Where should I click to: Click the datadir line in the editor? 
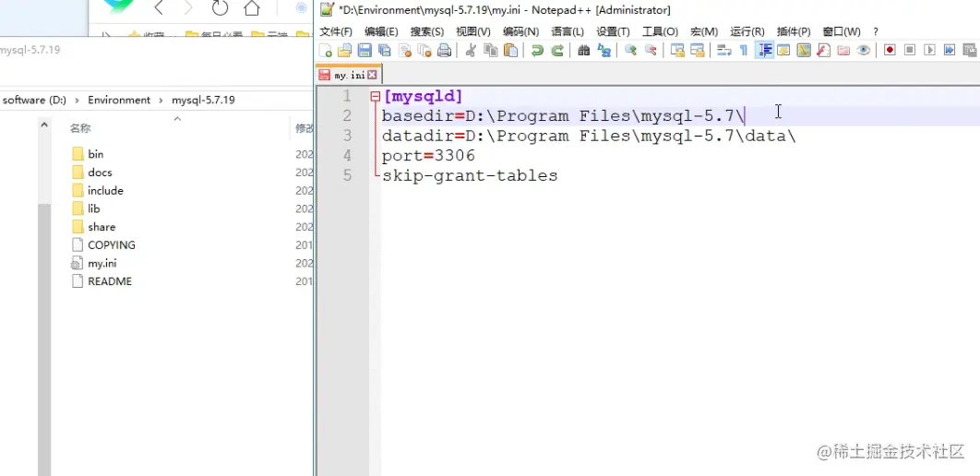click(x=588, y=137)
